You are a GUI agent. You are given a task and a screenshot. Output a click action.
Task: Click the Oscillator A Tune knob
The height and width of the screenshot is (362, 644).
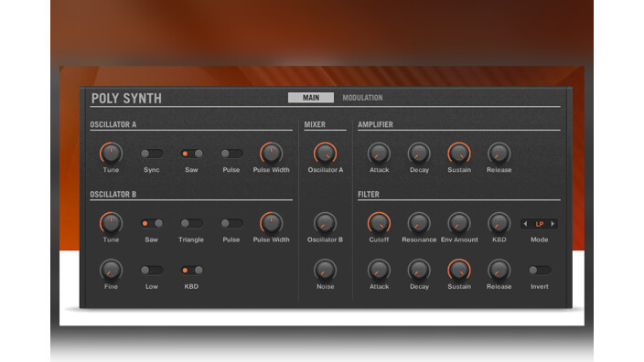tap(111, 154)
